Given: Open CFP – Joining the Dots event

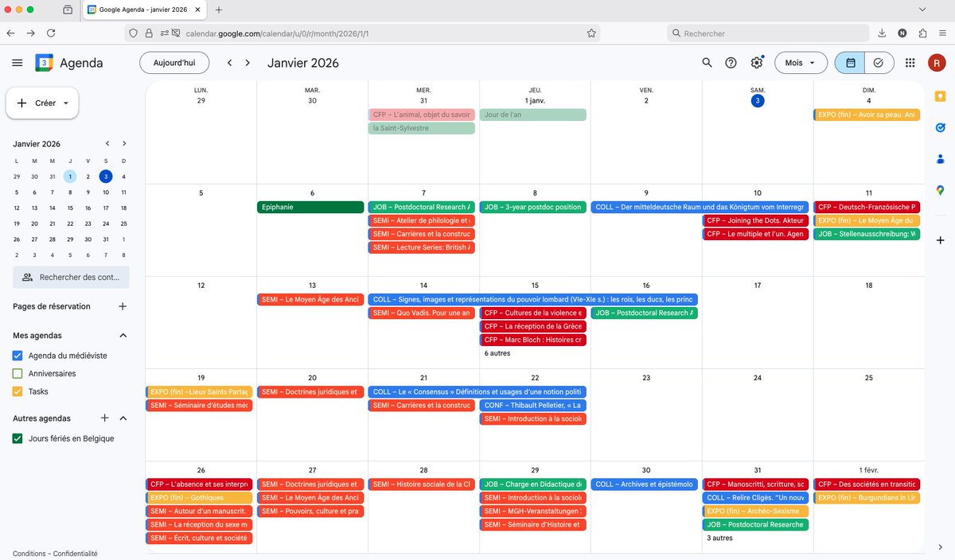Looking at the screenshot, I should [x=756, y=220].
